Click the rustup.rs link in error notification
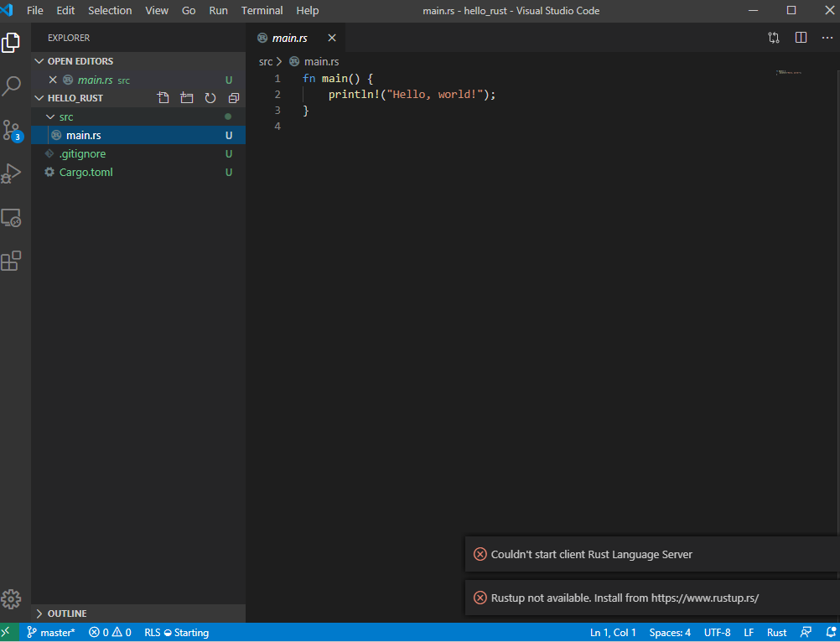Viewport: 840px width, 642px height. pos(705,598)
